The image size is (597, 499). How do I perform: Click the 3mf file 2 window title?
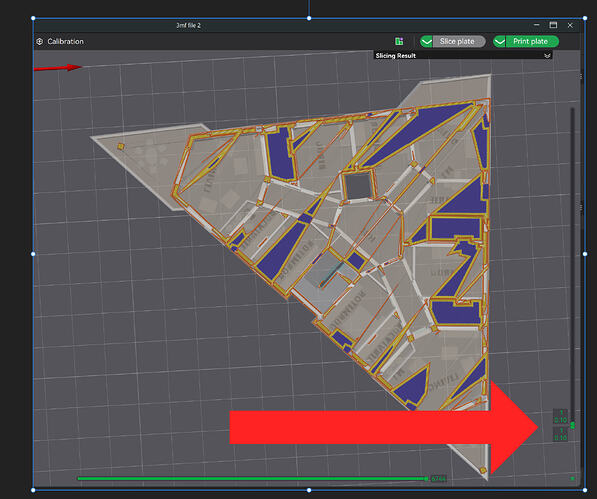coord(188,26)
